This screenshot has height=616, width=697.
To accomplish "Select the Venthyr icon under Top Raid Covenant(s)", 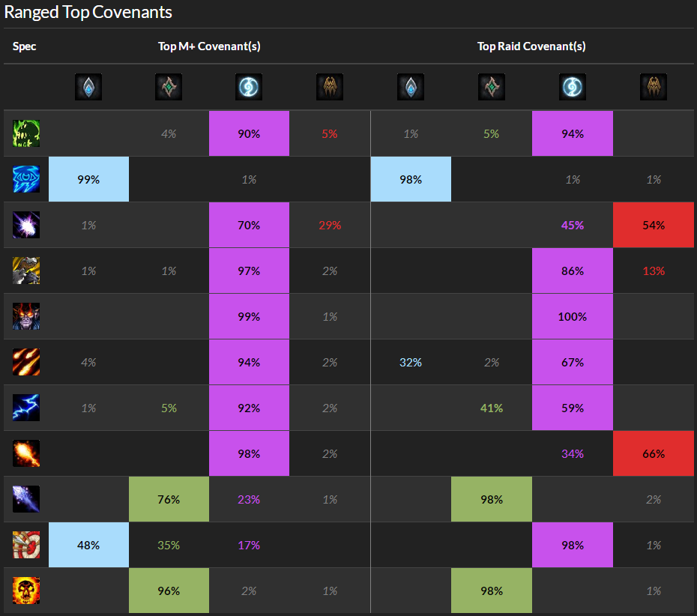I will (653, 87).
